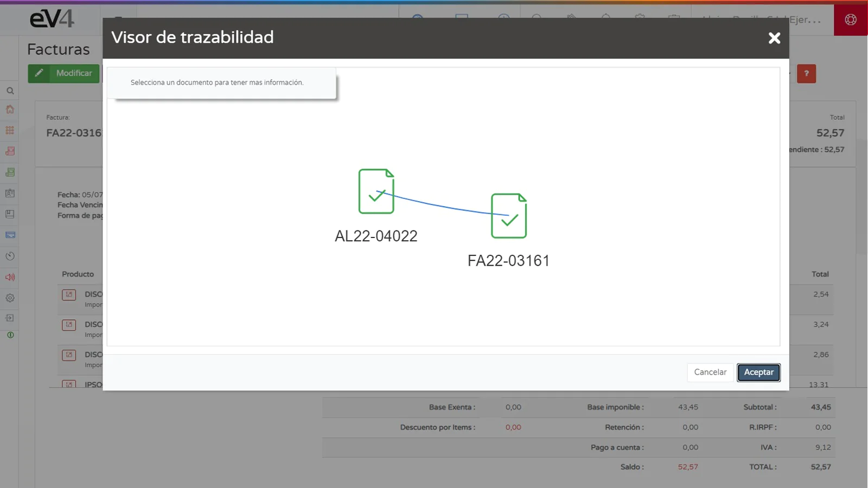Click the 2,86 row total

pos(821,355)
